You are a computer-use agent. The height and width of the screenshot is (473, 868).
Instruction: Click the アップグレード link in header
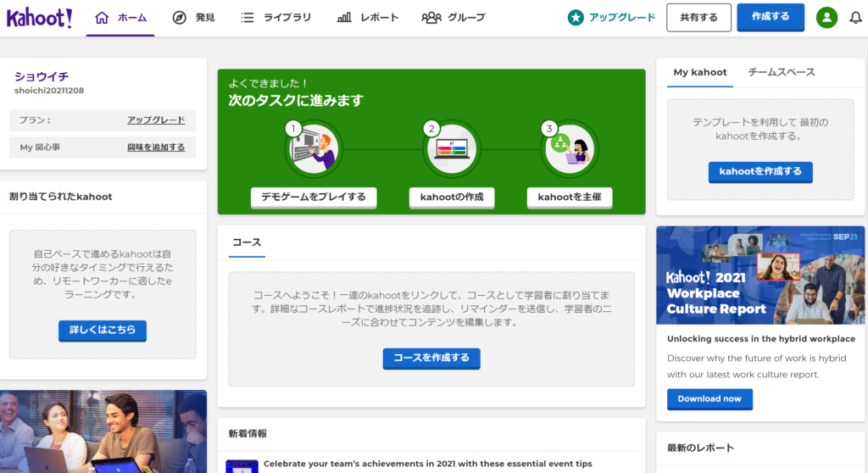pos(621,18)
